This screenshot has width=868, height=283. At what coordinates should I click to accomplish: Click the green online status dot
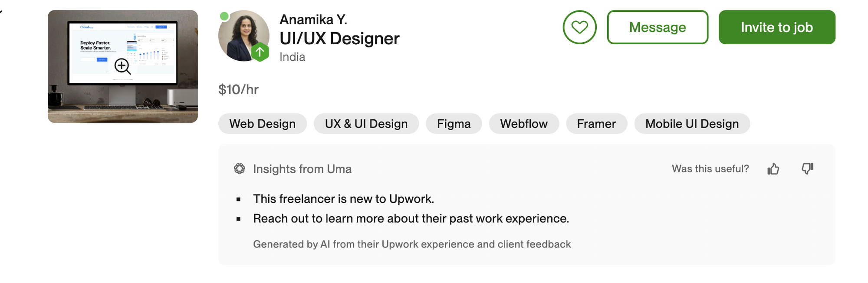pos(224,16)
